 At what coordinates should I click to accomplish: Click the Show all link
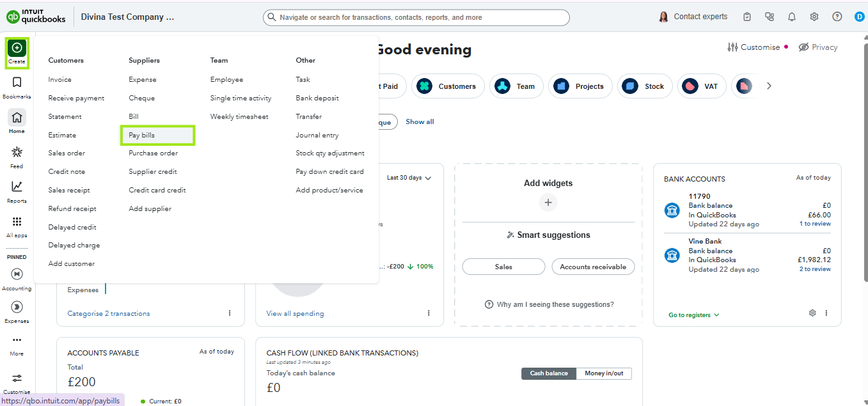click(420, 121)
